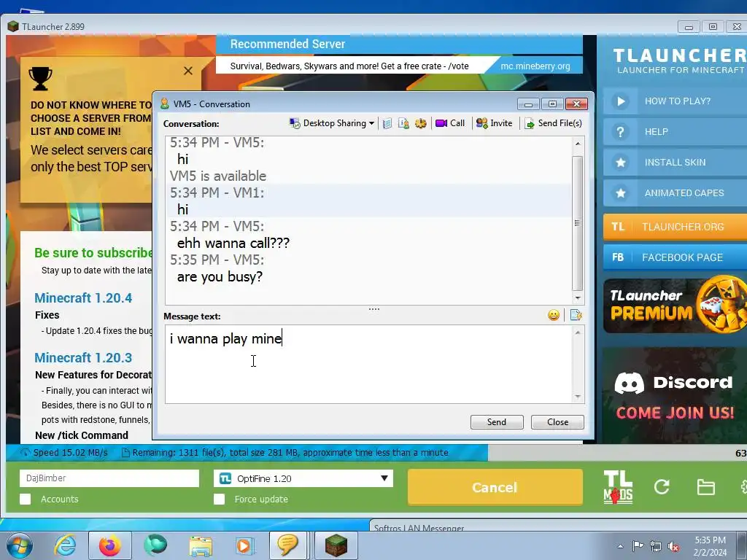Open Firefox from taskbar
Image resolution: width=747 pixels, height=560 pixels.
click(x=109, y=545)
